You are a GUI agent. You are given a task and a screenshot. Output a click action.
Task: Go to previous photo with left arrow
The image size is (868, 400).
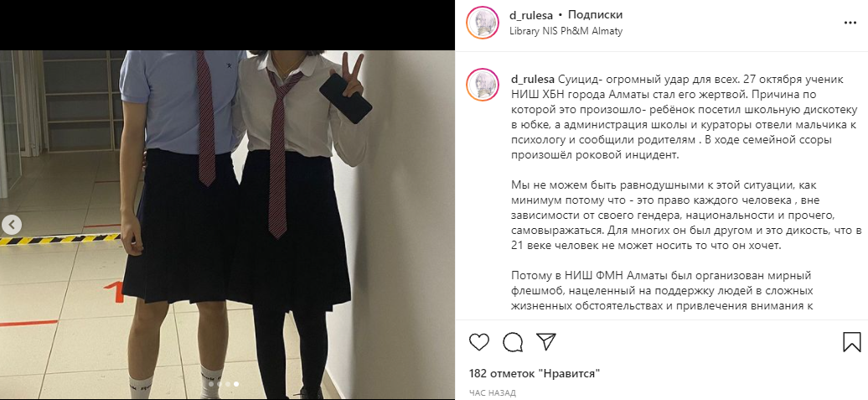pos(12,225)
